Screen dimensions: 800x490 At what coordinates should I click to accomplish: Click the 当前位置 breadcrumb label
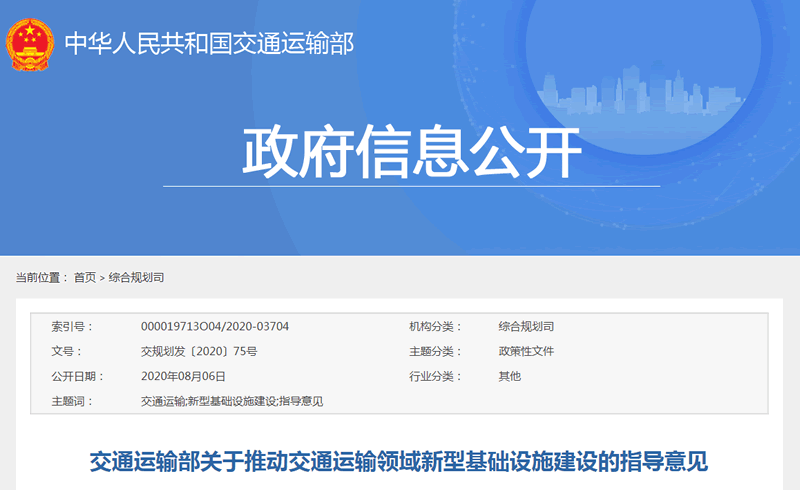pyautogui.click(x=41, y=277)
